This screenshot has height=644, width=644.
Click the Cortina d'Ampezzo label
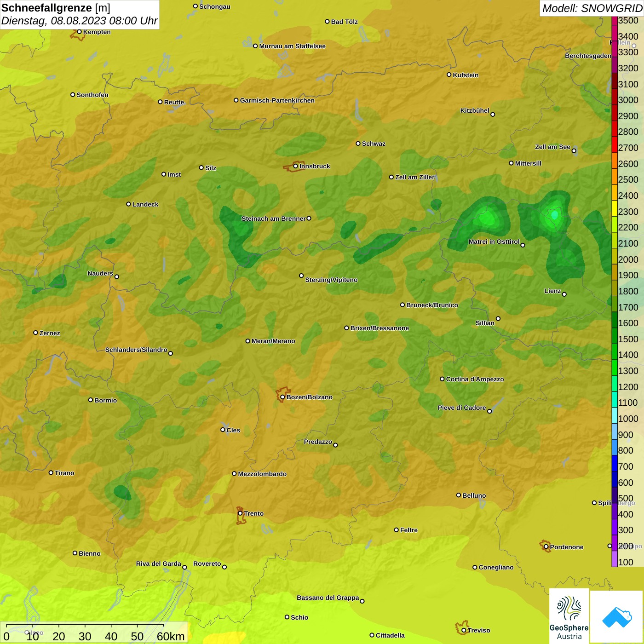click(475, 379)
